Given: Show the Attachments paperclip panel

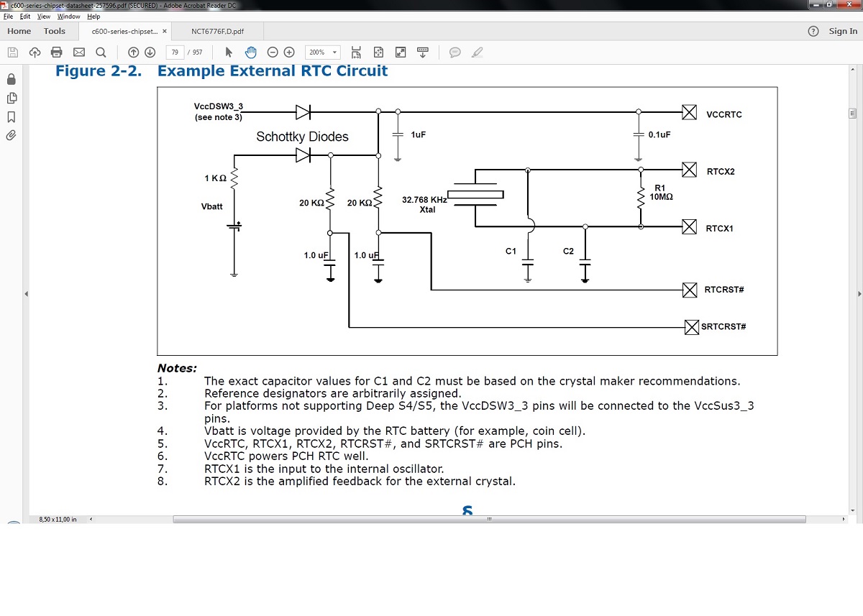Looking at the screenshot, I should point(12,135).
